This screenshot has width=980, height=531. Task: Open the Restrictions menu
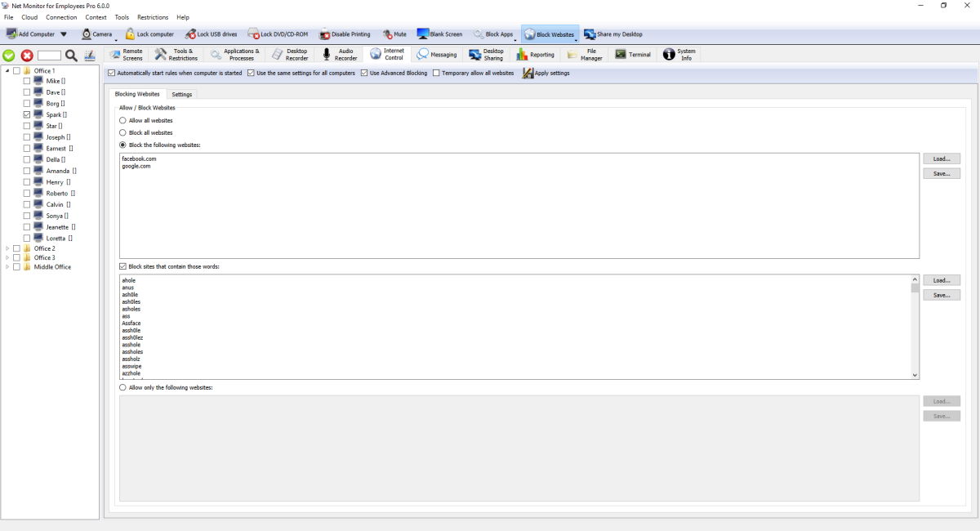(x=152, y=16)
